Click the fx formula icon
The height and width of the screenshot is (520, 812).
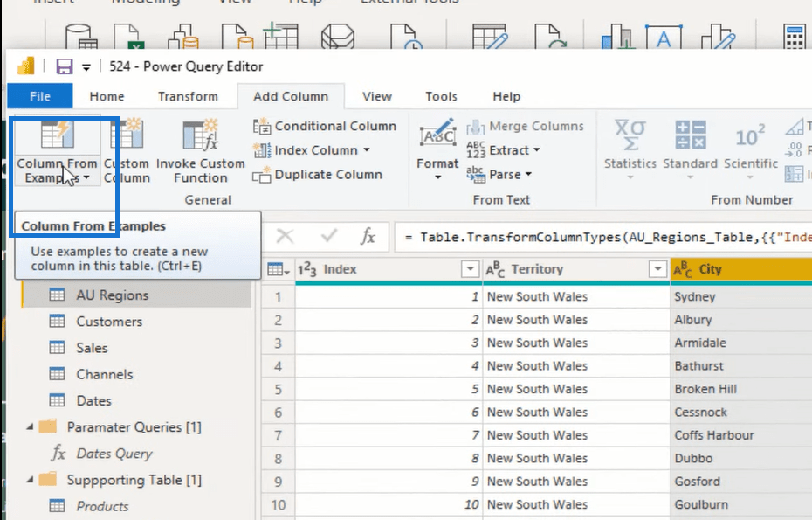coord(368,237)
